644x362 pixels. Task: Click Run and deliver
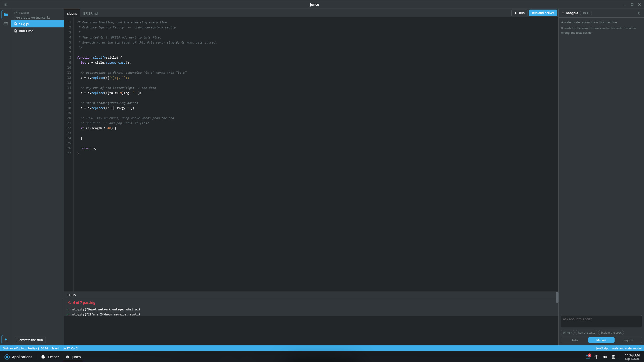pyautogui.click(x=543, y=13)
